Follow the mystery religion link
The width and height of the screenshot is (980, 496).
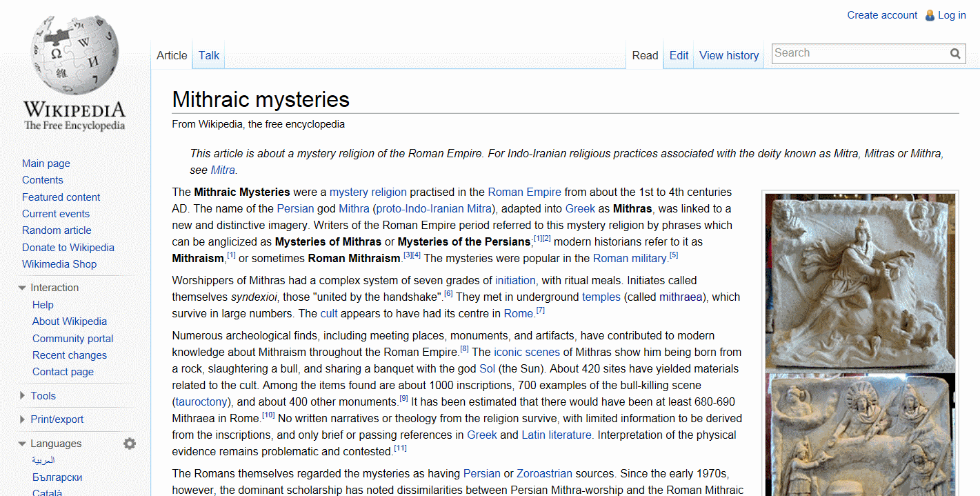click(368, 192)
